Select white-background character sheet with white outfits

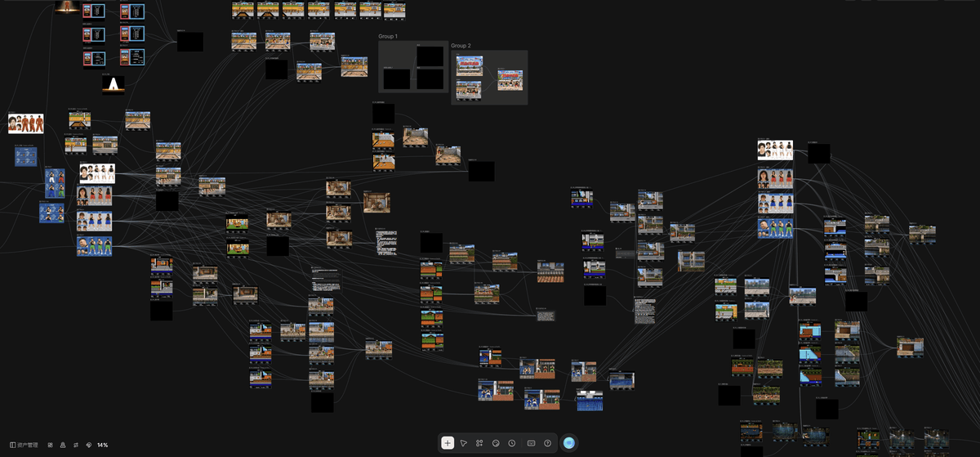pos(97,172)
